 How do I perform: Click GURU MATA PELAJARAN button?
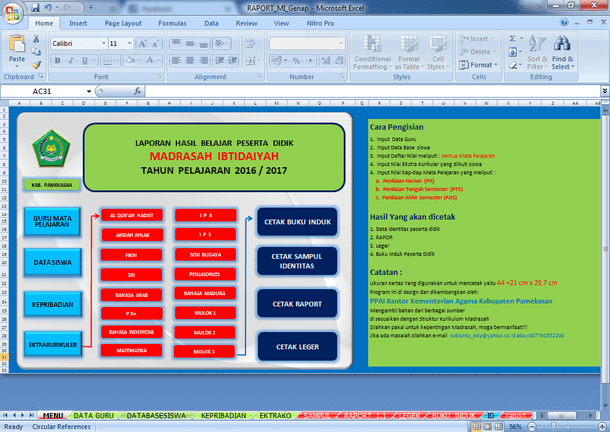(x=52, y=221)
